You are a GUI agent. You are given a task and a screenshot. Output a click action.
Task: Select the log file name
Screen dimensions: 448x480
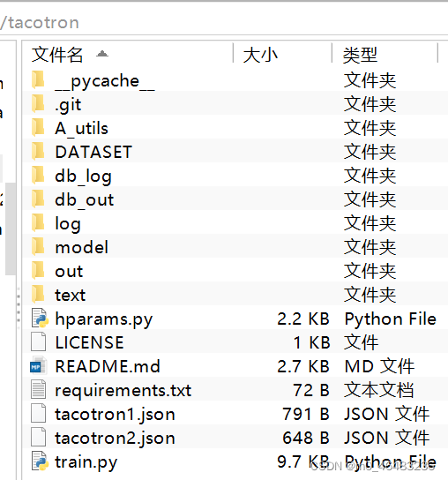click(68, 224)
